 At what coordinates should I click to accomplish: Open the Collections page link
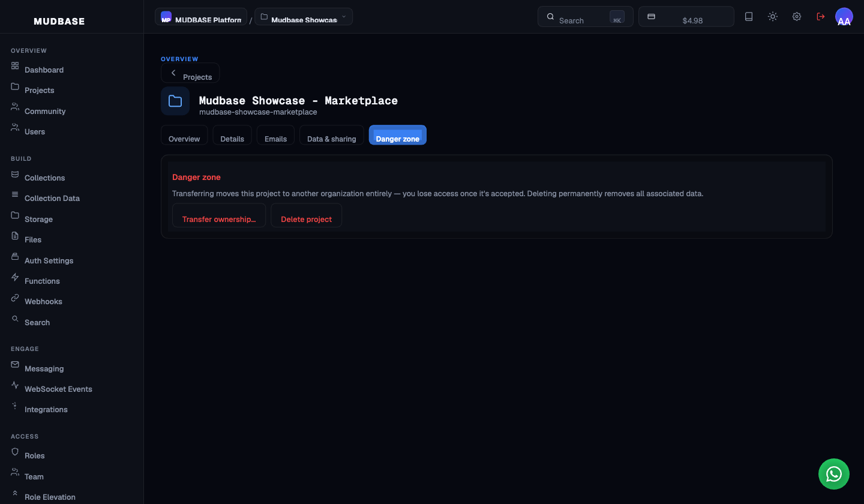(x=44, y=178)
